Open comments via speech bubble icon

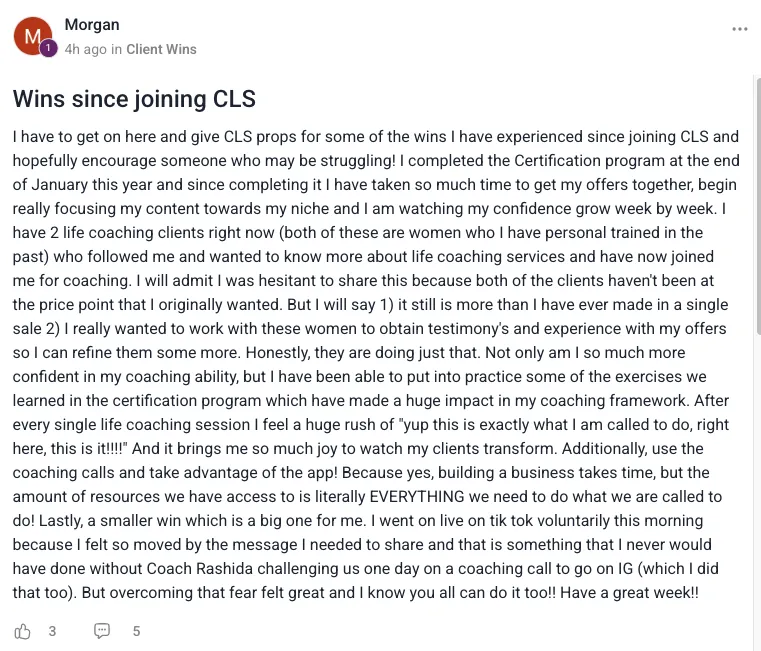coord(101,631)
